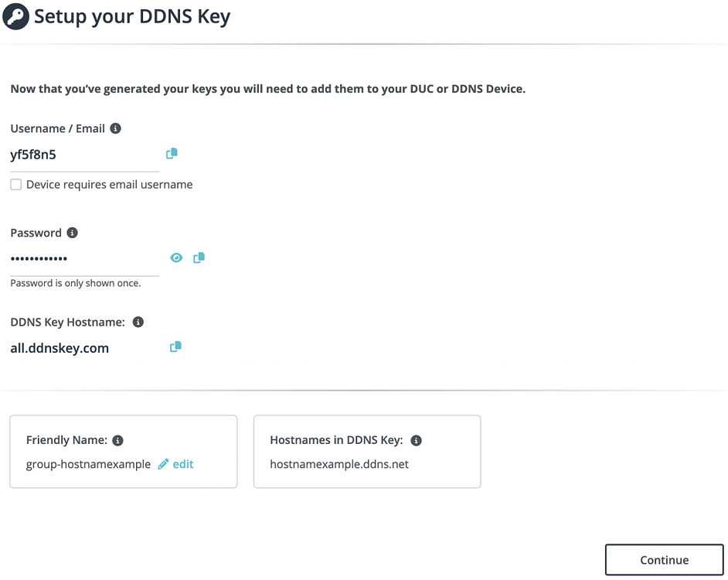
Task: Open info tooltip beside DDNS Key Hostname
Action: 138,322
